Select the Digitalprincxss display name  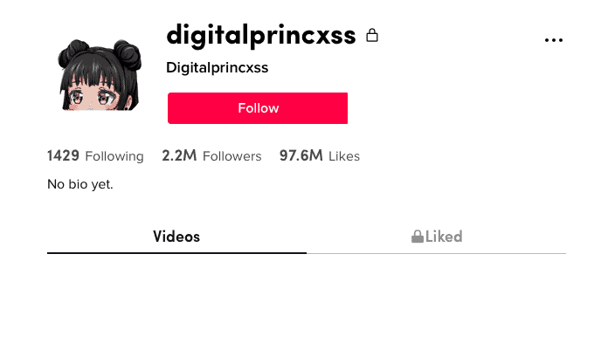(218, 68)
